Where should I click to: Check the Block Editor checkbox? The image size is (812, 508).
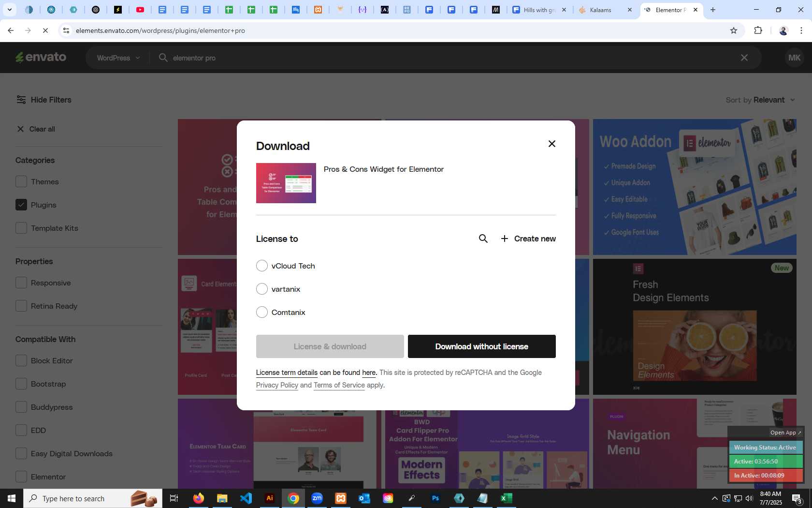pyautogui.click(x=21, y=360)
